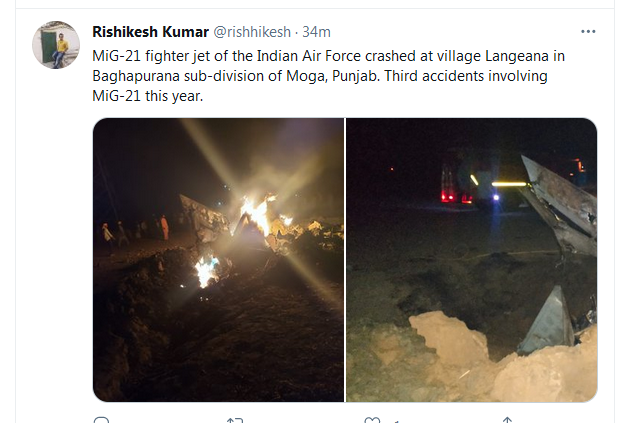
Task: Retweet the MiG-21 crash tweet
Action: click(235, 420)
